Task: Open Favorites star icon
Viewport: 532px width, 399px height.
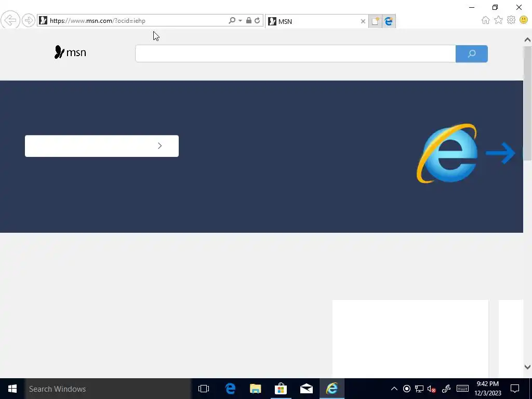Action: tap(498, 20)
